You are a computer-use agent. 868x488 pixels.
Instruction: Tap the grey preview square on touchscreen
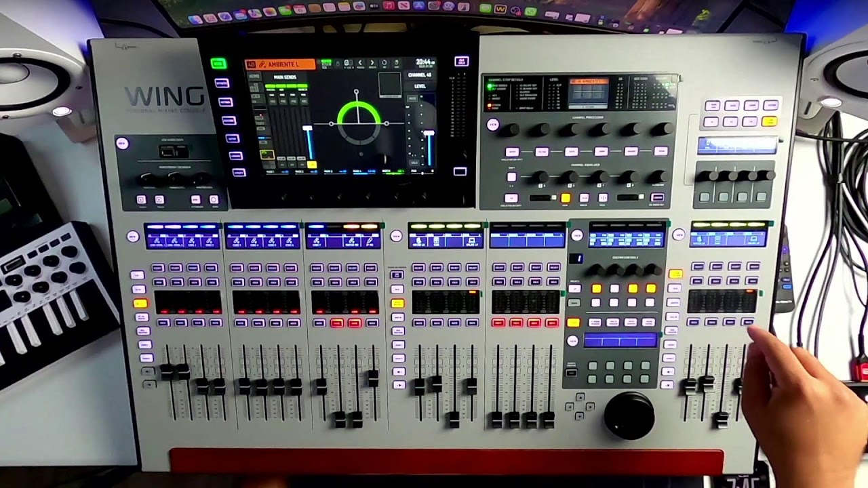(389, 84)
